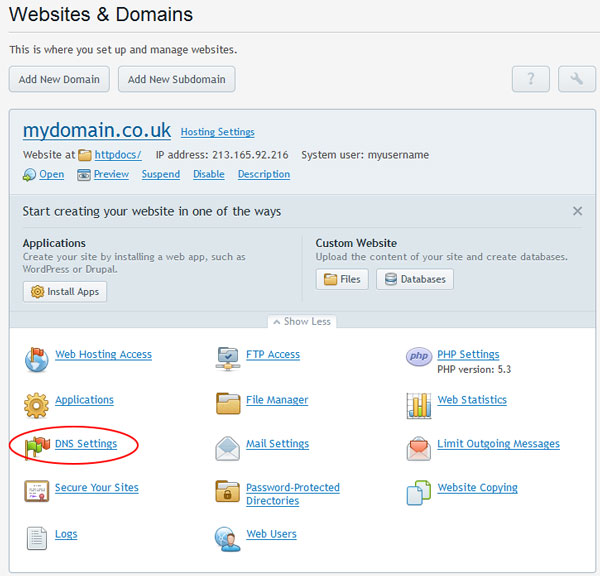
Task: Close the Start creating your website panel
Action: click(x=577, y=211)
